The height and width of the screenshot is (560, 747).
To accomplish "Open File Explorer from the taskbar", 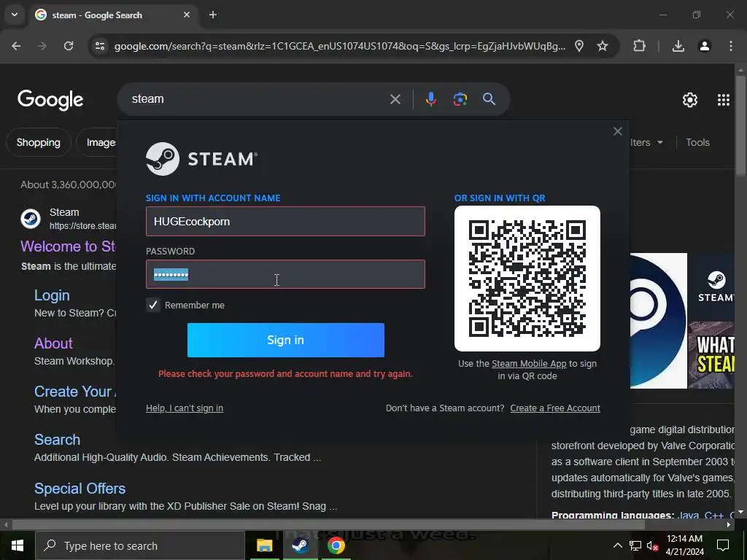I will [264, 545].
